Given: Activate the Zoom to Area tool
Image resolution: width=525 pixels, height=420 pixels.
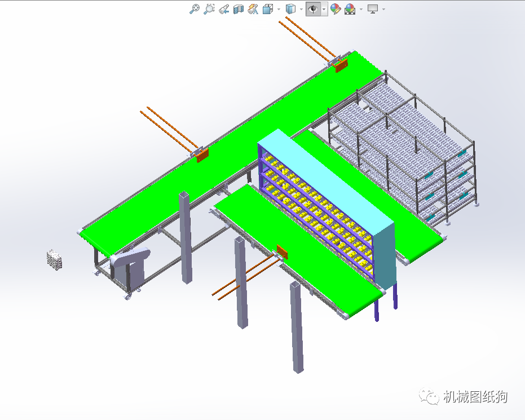Looking at the screenshot, I should tap(209, 9).
